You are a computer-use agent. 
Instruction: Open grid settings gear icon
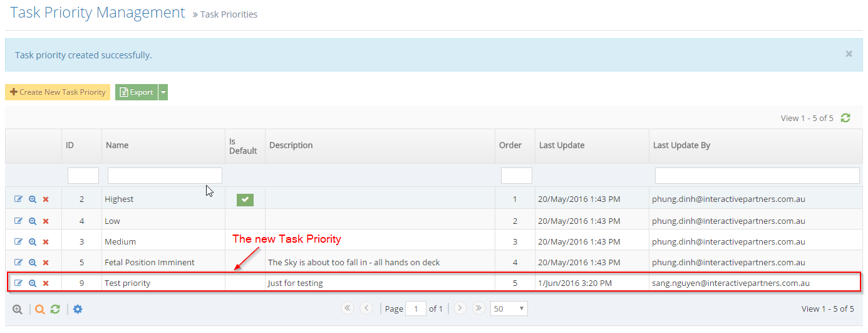78,309
